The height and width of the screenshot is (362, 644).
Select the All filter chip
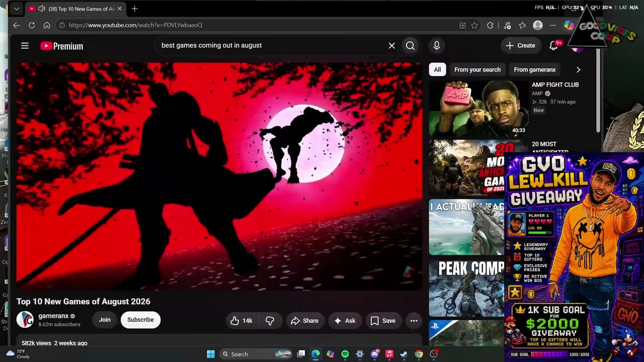click(437, 70)
